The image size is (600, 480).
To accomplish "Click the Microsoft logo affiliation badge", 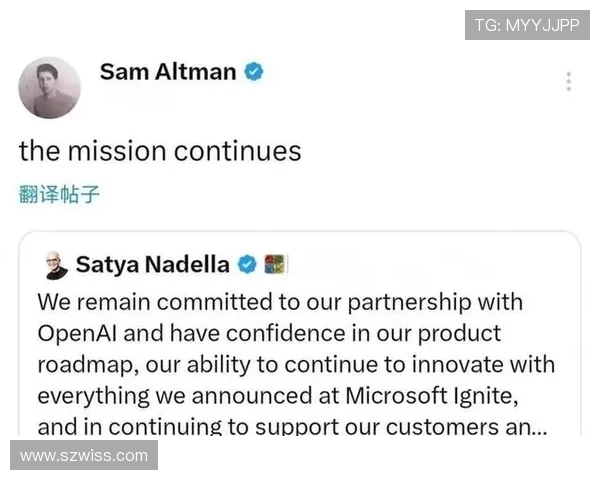I will [275, 265].
